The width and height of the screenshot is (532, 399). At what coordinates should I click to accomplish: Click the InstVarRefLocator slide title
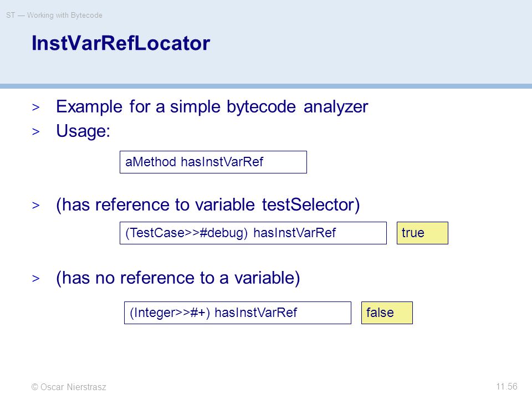pos(121,43)
